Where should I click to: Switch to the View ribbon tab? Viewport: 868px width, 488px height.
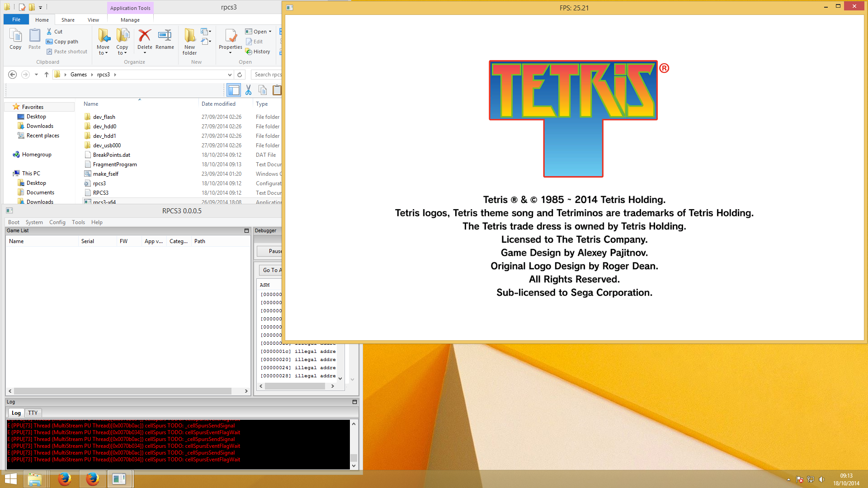tap(93, 20)
